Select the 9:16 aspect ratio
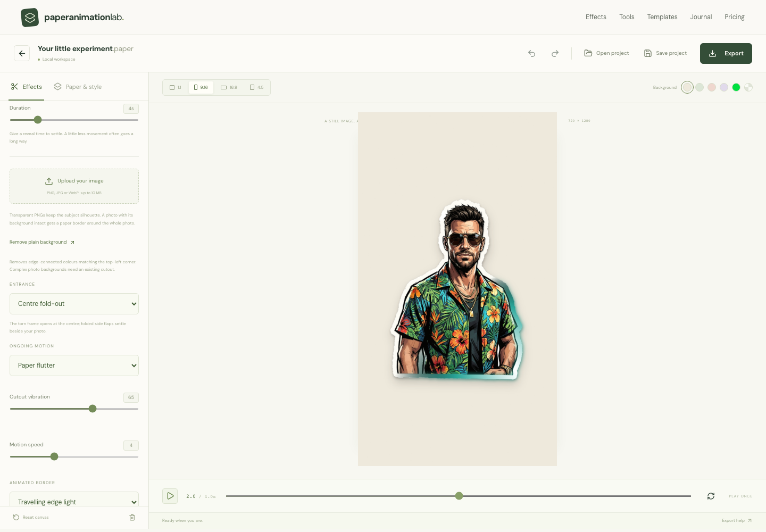The image size is (766, 532). [x=201, y=87]
